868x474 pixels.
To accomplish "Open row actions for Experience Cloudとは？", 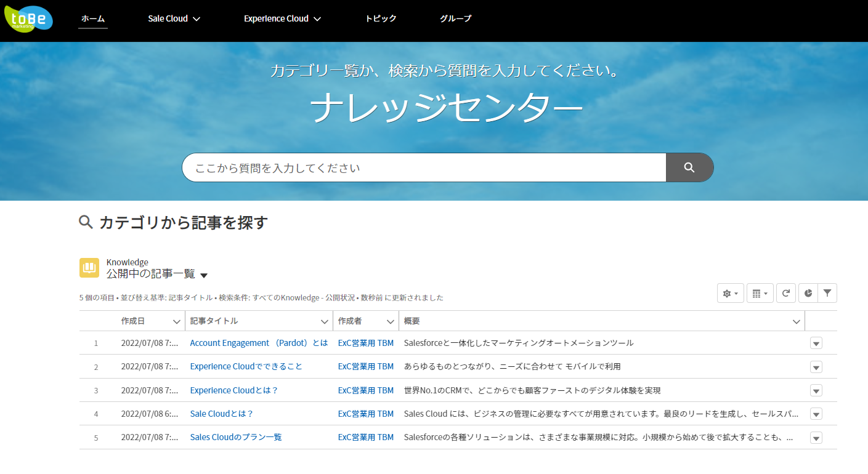I will pyautogui.click(x=816, y=391).
